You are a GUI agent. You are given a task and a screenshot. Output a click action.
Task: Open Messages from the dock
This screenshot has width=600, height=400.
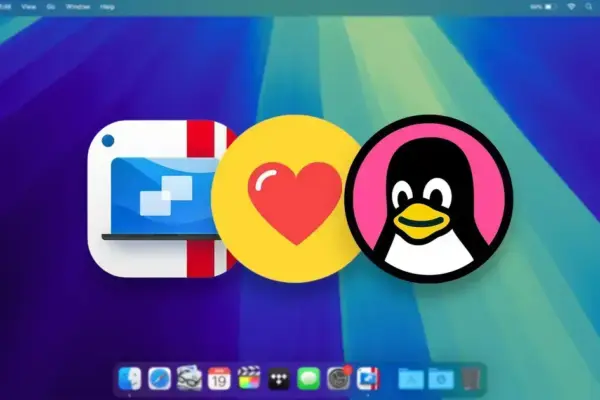coord(308,379)
